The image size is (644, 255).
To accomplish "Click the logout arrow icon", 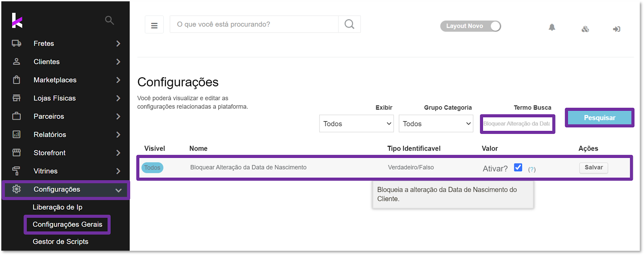I will 616,29.
